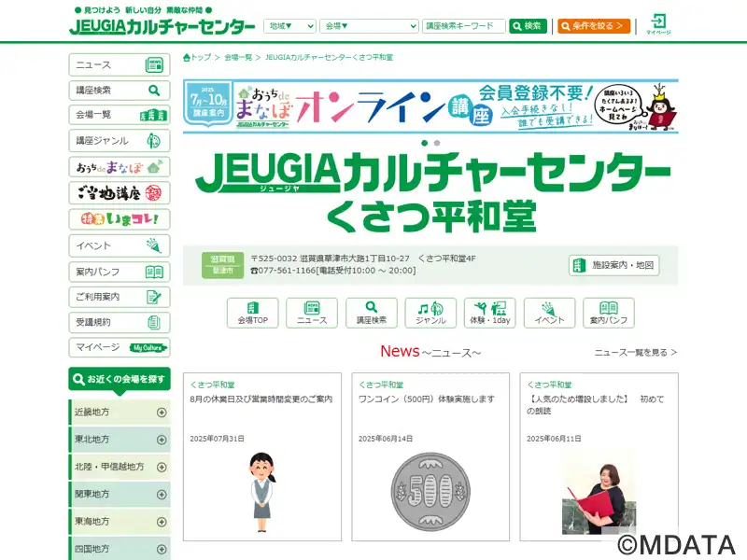
Task: Expand the 北陸・甲信越地方 region
Action: click(120, 467)
